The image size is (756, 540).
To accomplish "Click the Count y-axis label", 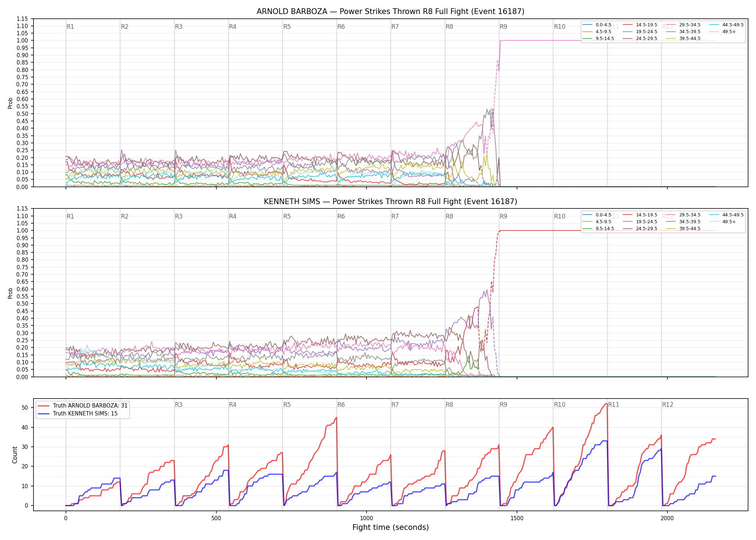I will [15, 455].
